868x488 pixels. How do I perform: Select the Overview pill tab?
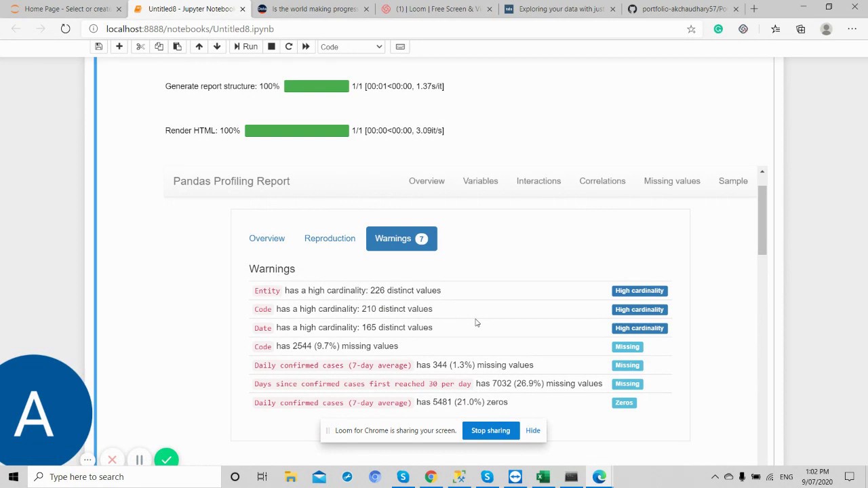[267, 239]
